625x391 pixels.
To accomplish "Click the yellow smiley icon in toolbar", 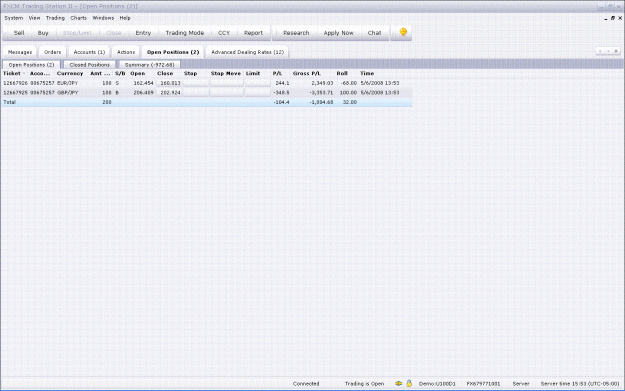I will click(403, 32).
